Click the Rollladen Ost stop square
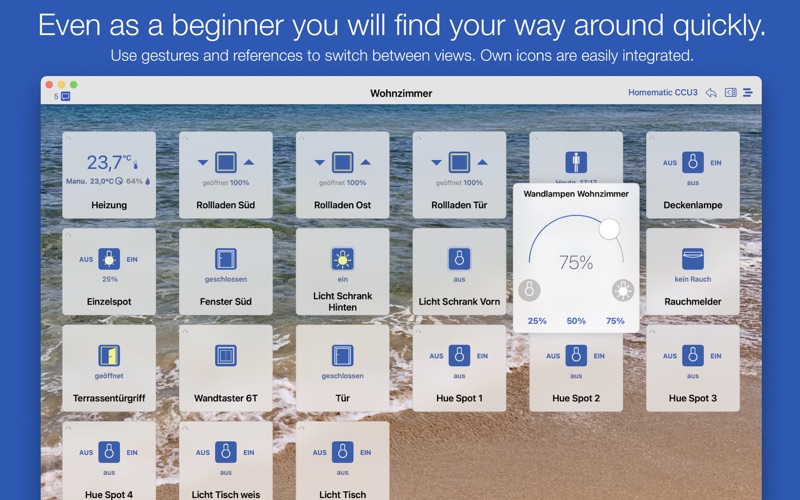800x500 pixels. 342,162
